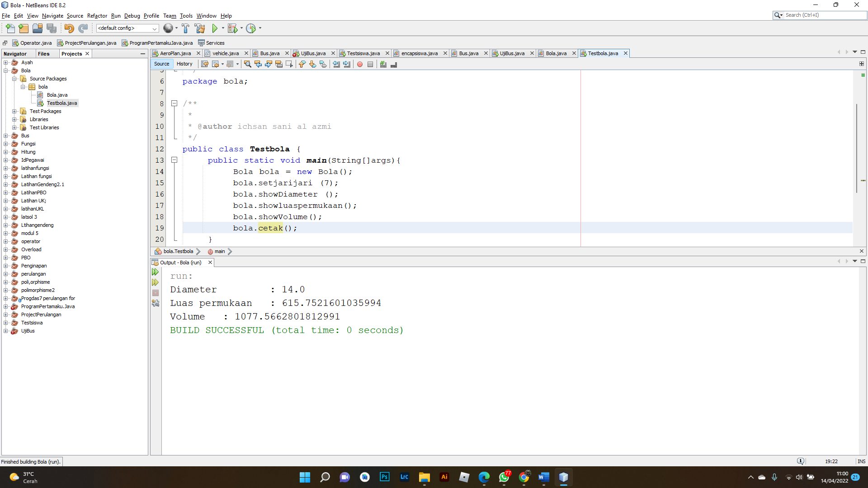Select Testbola.java in the project tree
868x488 pixels.
coord(62,103)
